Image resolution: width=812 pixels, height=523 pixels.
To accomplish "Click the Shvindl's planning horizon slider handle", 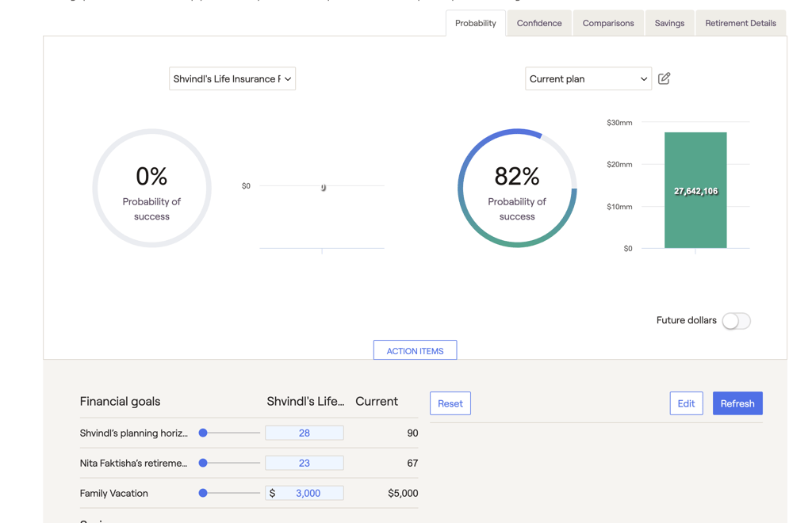I will tap(203, 433).
